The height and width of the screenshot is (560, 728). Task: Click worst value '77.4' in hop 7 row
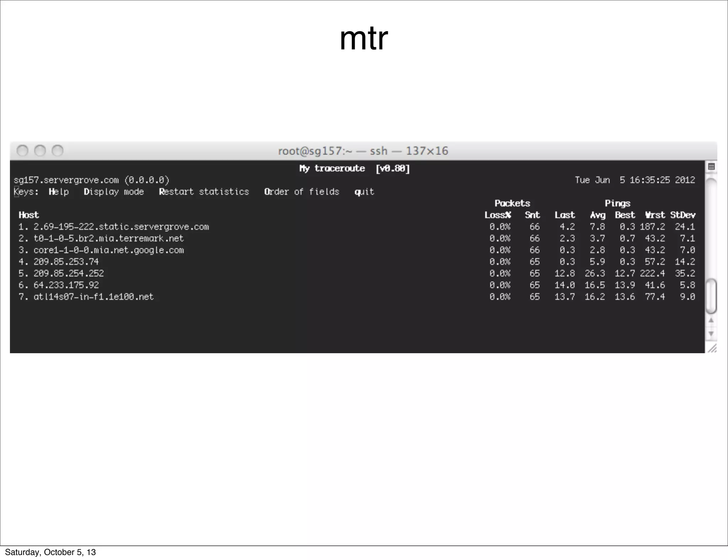(x=655, y=297)
